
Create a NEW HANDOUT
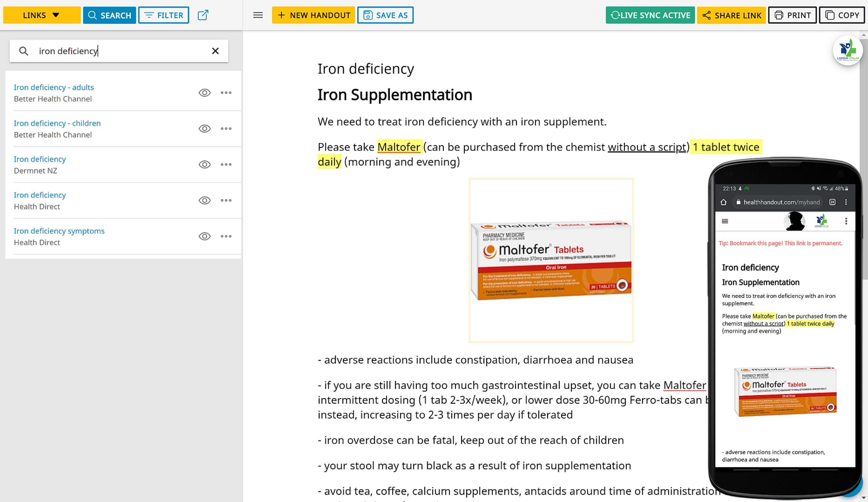coord(313,15)
